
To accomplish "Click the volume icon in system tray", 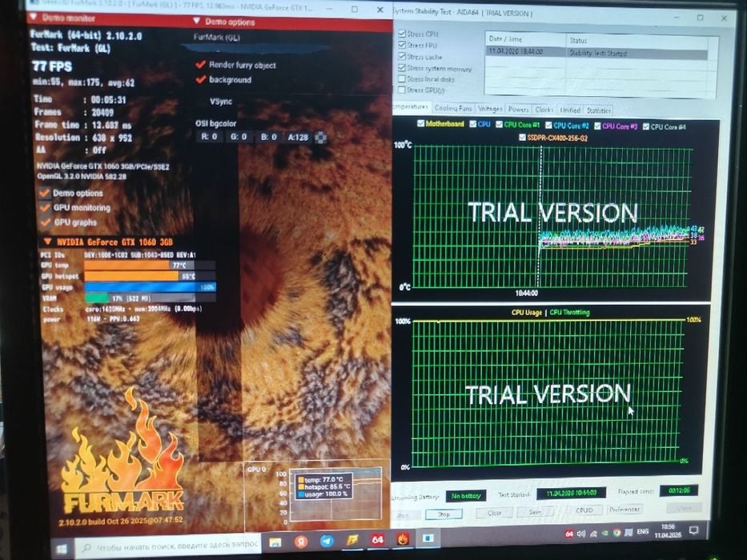I will [x=580, y=534].
